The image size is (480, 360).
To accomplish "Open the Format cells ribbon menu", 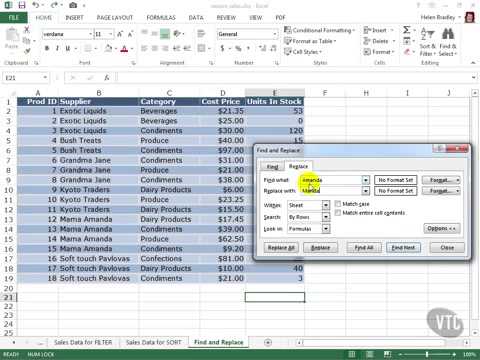I will point(379,52).
